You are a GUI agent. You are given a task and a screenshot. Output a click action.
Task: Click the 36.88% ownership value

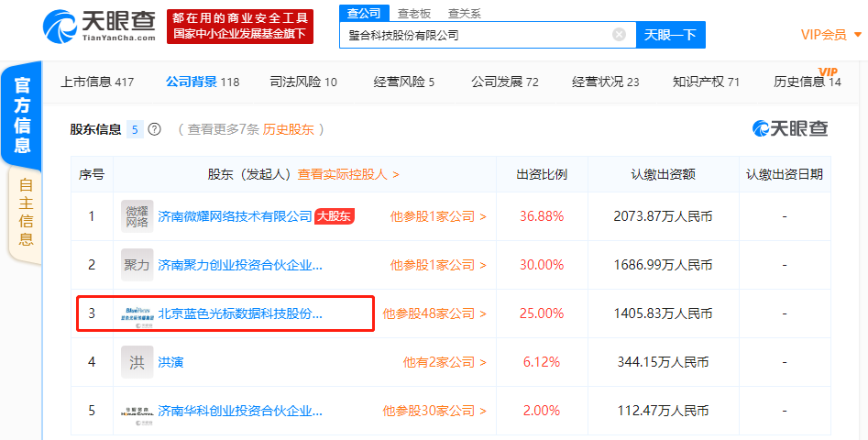click(542, 216)
